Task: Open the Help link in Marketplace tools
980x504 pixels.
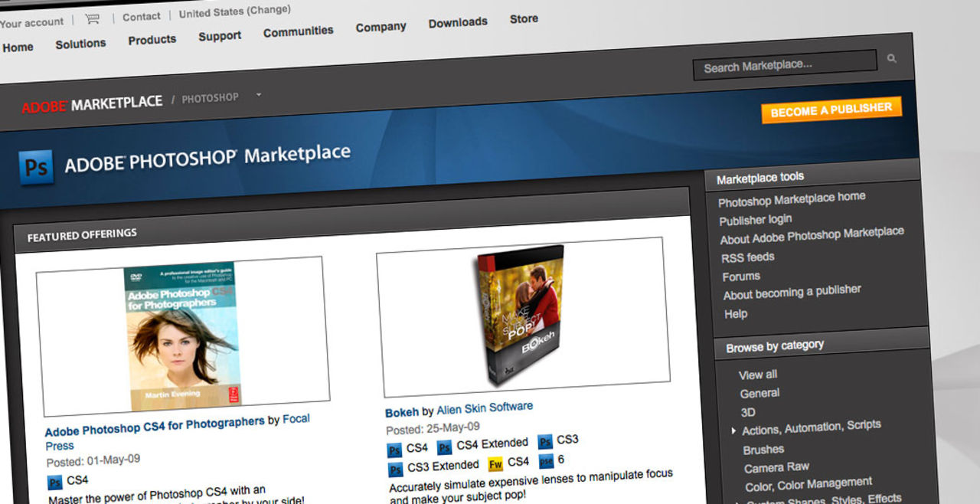Action: click(736, 314)
